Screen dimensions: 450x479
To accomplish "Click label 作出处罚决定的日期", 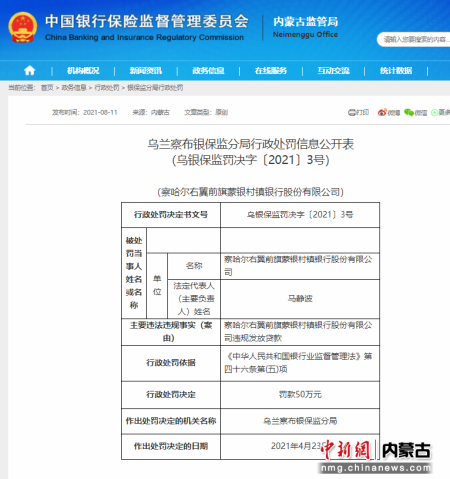I will coord(171,446).
